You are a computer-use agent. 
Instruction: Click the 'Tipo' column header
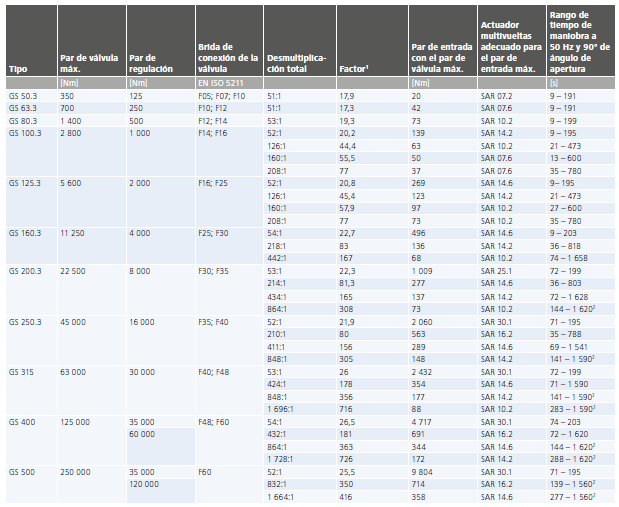(18, 69)
